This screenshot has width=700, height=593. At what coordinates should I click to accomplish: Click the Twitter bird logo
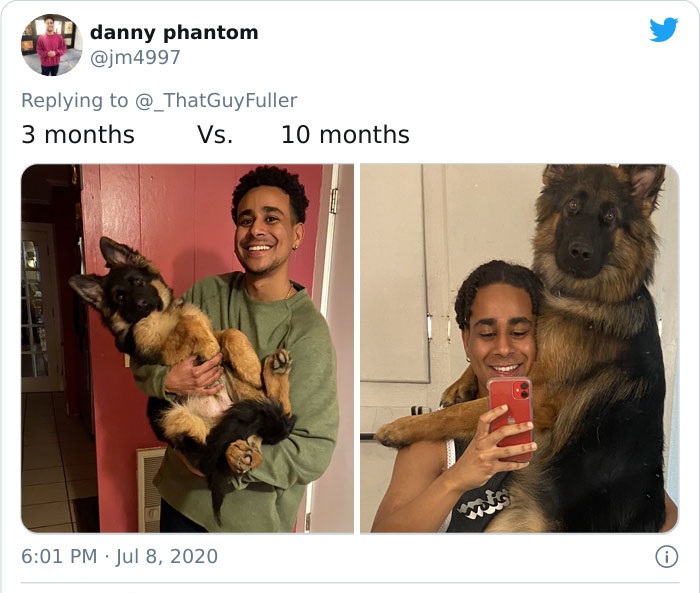point(663,29)
